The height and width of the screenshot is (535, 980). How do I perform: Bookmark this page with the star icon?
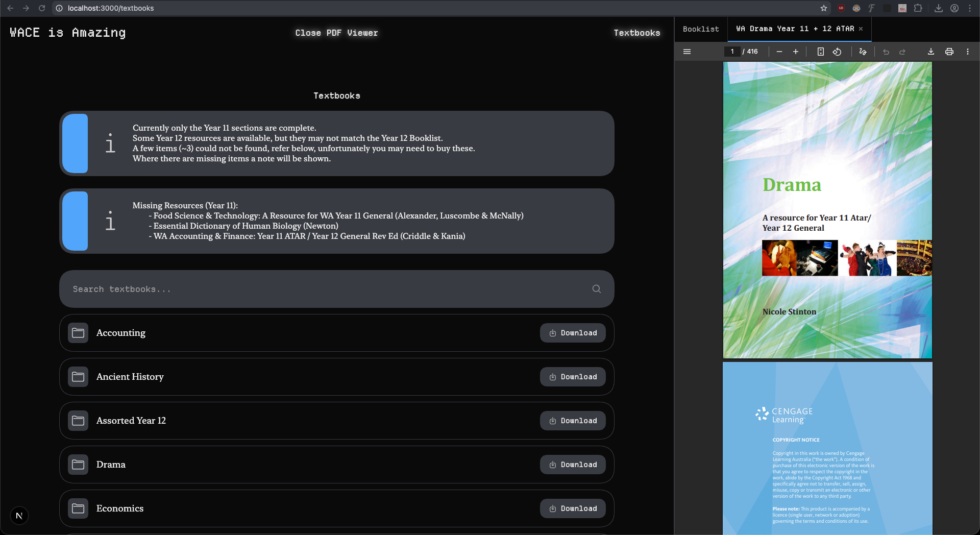point(823,8)
